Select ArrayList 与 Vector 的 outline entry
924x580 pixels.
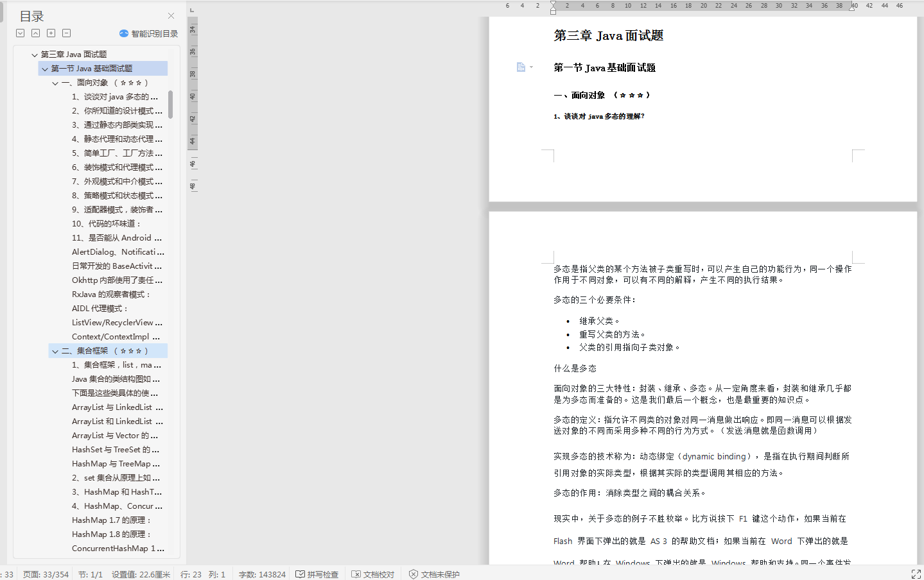click(x=115, y=436)
